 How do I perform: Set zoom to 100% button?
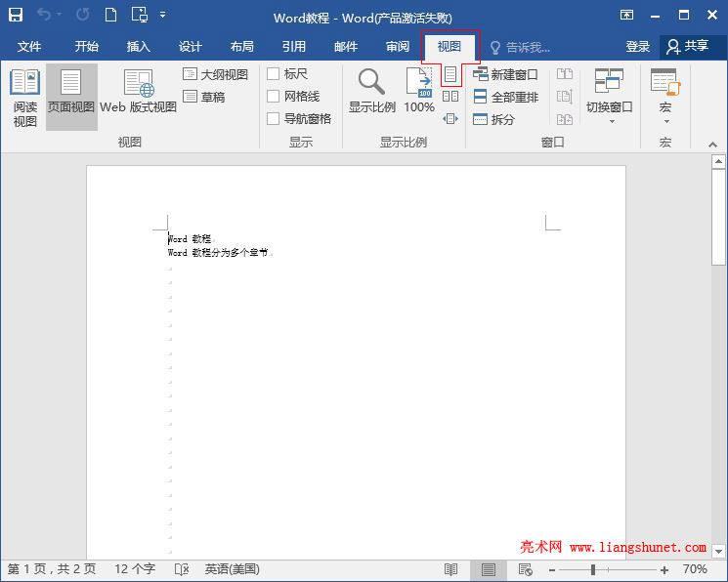[x=419, y=91]
